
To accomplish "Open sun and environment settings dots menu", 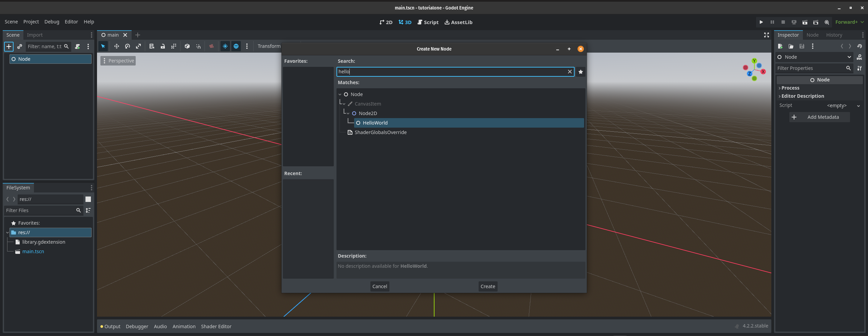I will (x=247, y=46).
